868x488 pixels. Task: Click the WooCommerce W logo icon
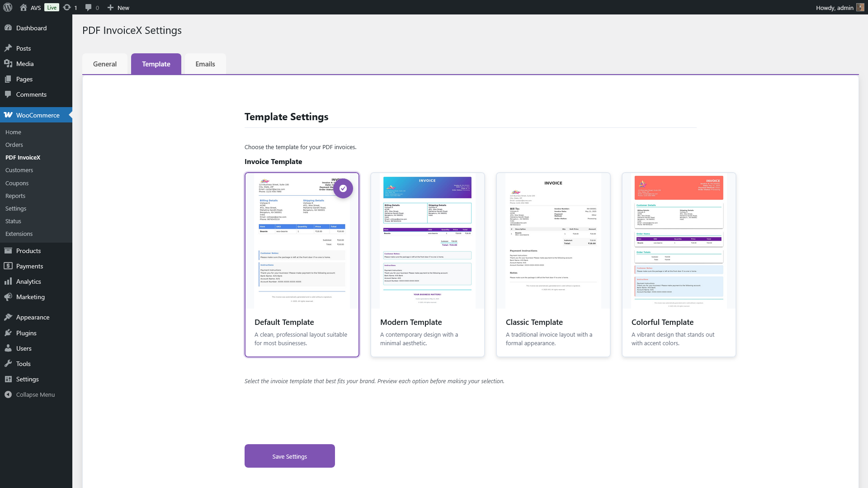8,115
